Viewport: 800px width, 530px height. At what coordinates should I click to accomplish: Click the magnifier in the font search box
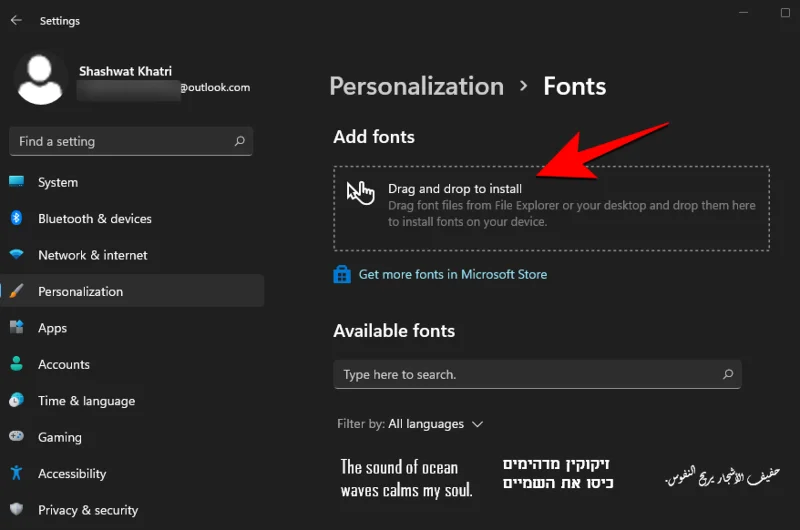(728, 374)
